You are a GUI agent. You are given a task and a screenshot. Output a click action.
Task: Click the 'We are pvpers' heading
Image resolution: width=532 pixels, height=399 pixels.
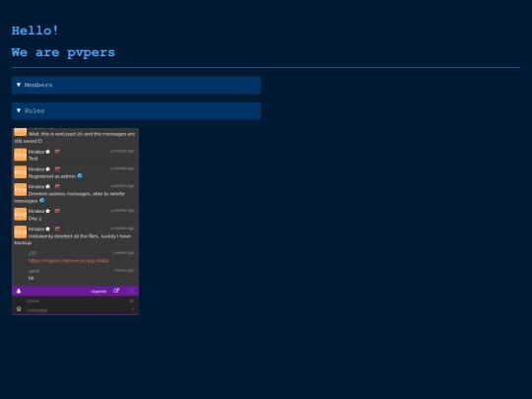63,52
